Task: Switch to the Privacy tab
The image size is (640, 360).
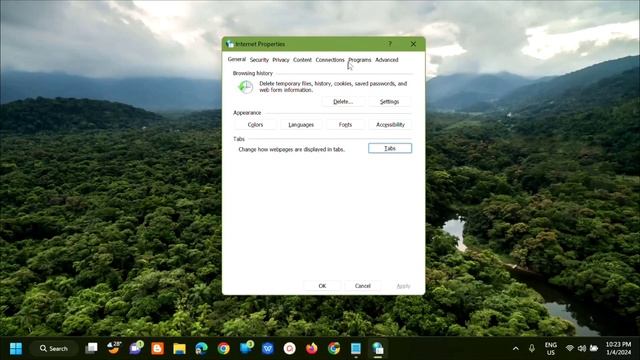Action: click(281, 60)
